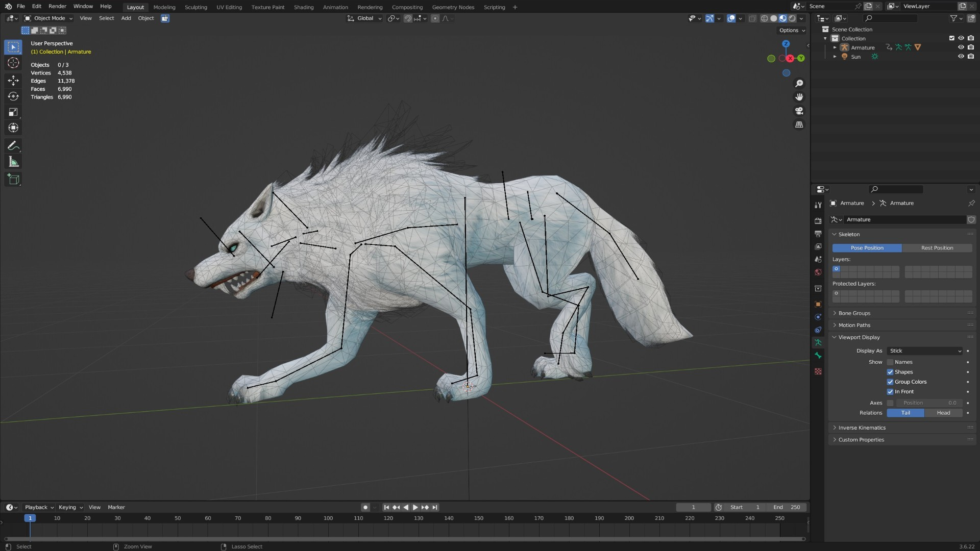
Task: Activate the Scale tool
Action: (13, 112)
